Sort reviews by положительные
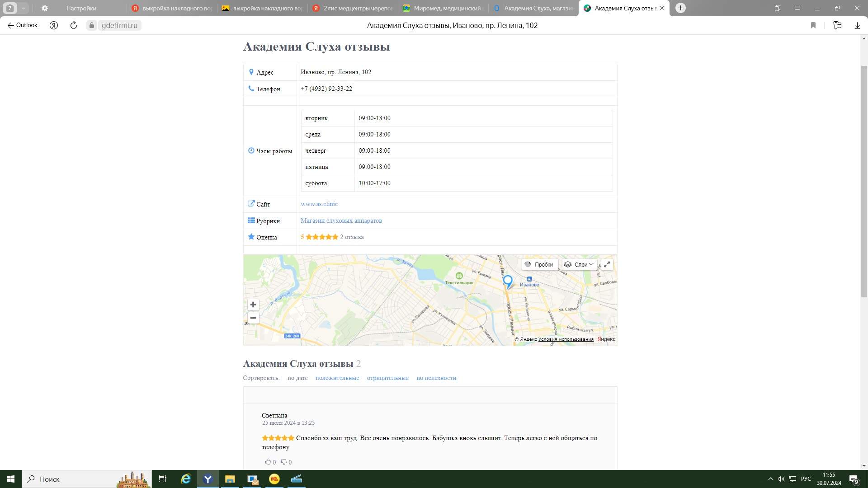This screenshot has width=868, height=488. pos(337,378)
